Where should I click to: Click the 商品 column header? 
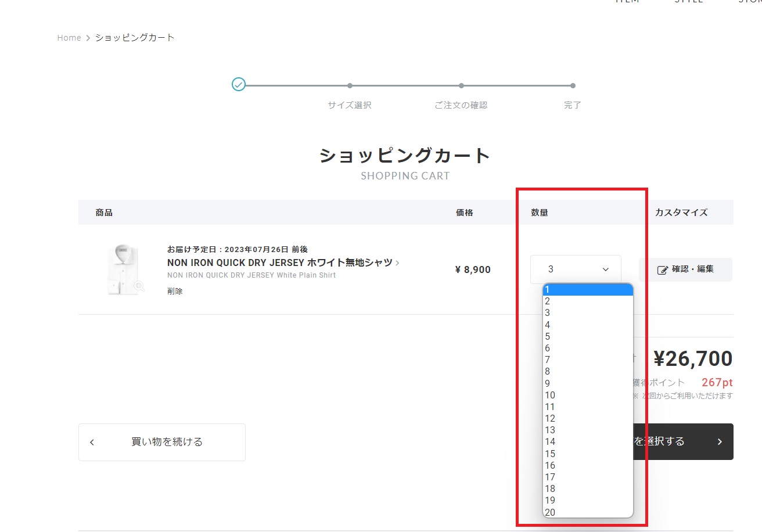(104, 213)
